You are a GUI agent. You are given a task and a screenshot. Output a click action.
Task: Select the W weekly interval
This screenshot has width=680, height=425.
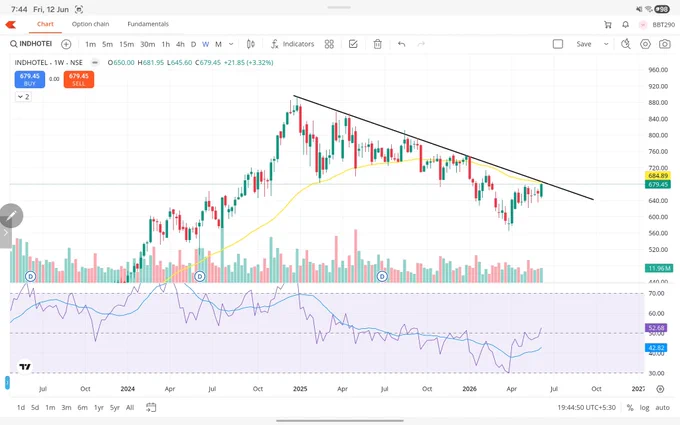click(206, 44)
